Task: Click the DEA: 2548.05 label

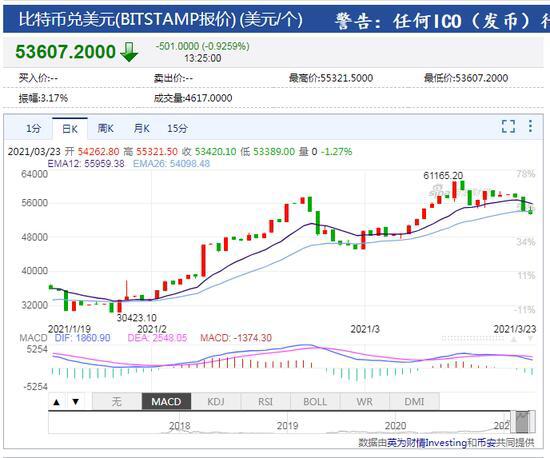Action: point(157,338)
